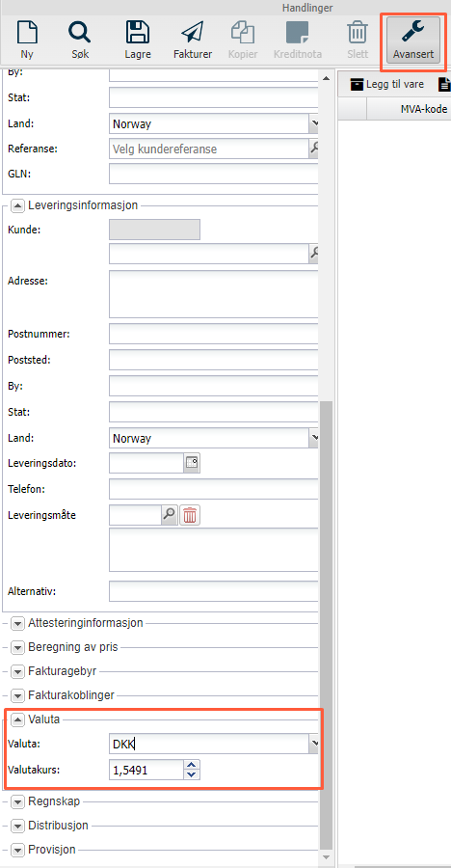The image size is (451, 868).
Task: Expand the Attesteringinformasjon section
Action: click(x=18, y=623)
